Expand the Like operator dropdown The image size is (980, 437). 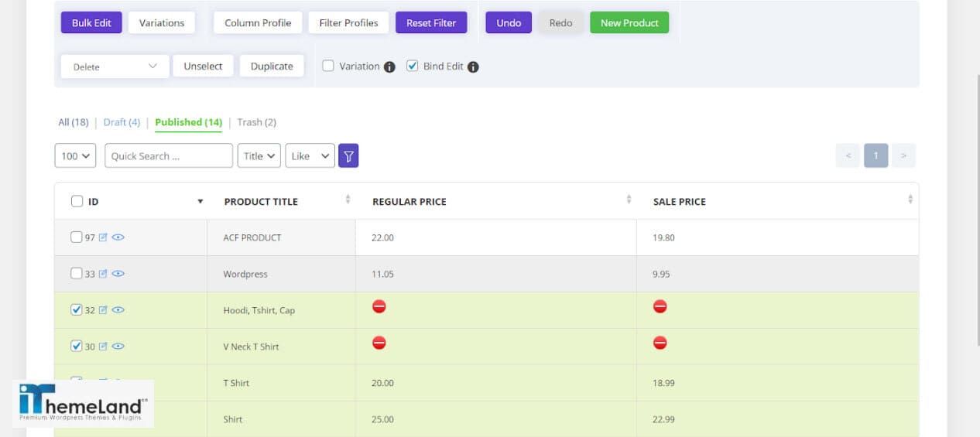pyautogui.click(x=310, y=156)
